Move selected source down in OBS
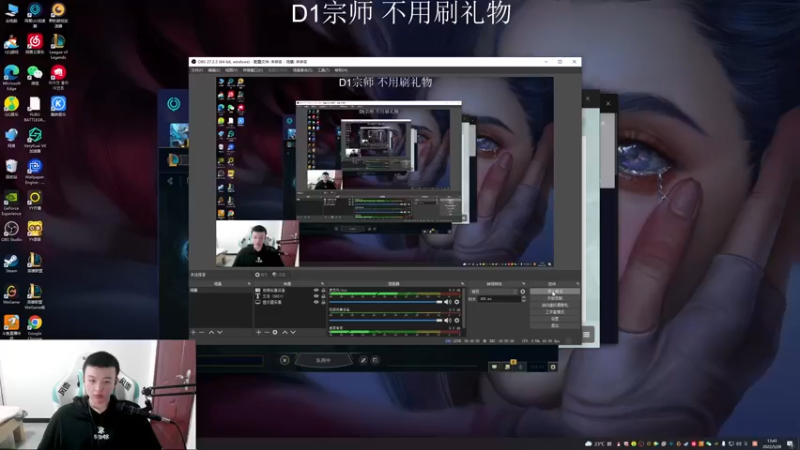 (x=293, y=333)
